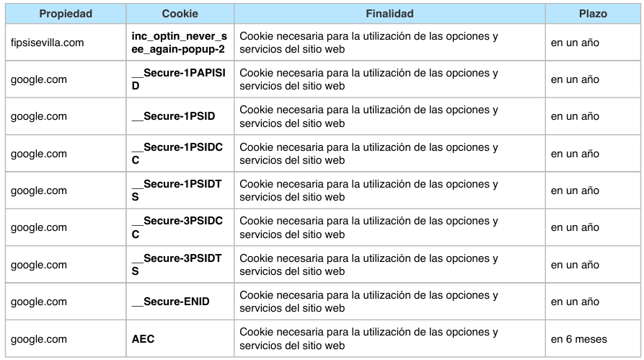The image size is (644, 360).
Task: Click the "en 6 meses" duration cell
Action: [579, 339]
